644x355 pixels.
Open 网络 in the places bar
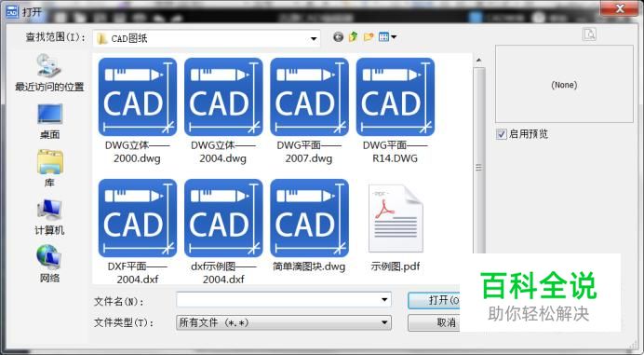49,264
